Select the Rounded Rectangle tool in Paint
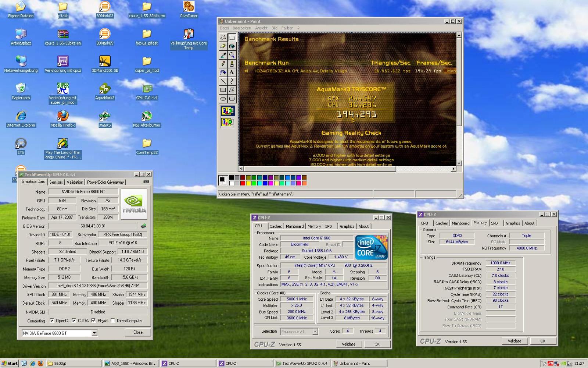Screen dimensions: 588x368 (232, 99)
